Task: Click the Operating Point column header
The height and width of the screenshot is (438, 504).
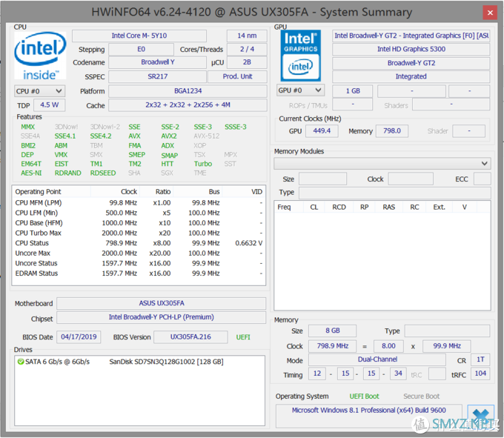Action: click(x=52, y=192)
